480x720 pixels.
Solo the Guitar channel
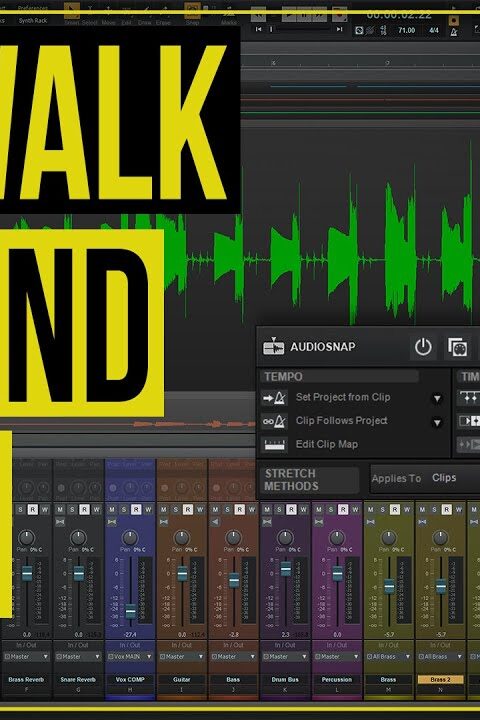click(175, 509)
